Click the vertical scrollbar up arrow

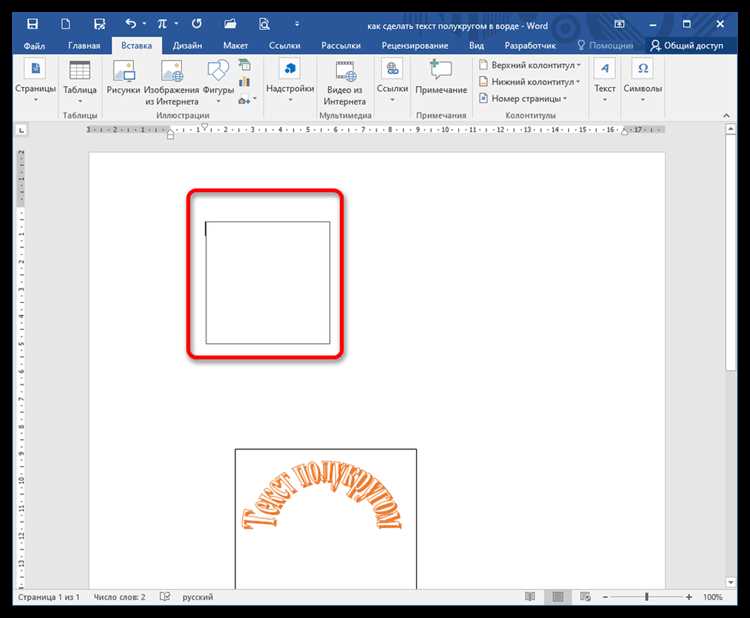point(730,129)
